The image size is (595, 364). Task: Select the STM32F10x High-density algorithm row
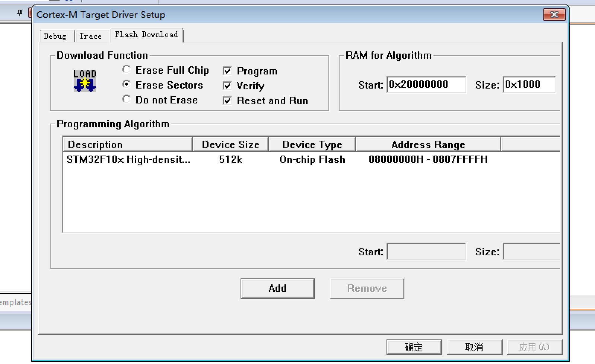tap(128, 160)
